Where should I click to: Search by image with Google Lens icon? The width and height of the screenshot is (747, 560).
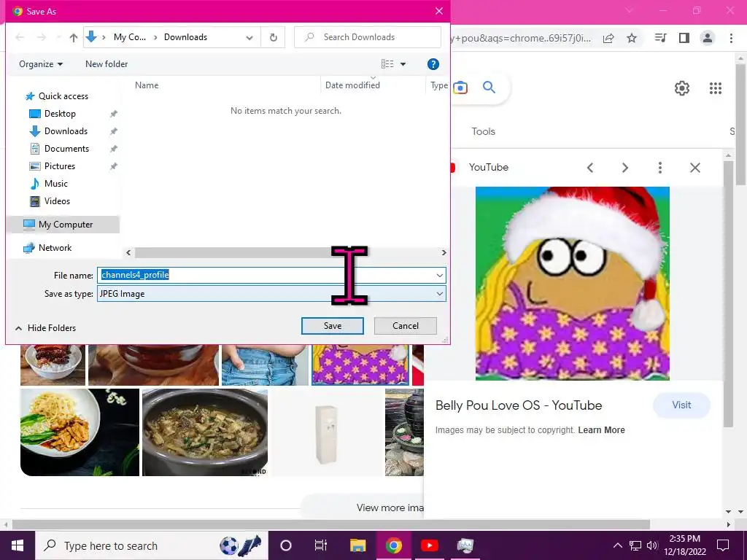460,87
